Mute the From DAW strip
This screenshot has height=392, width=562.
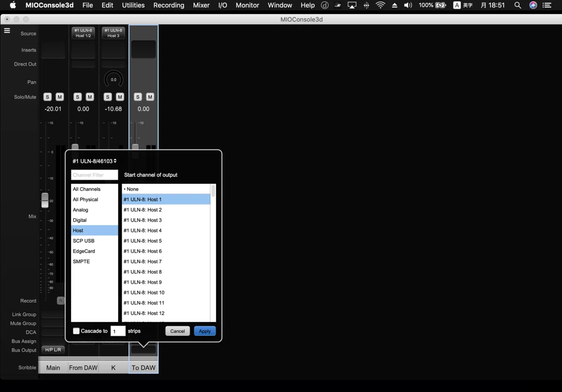pyautogui.click(x=90, y=97)
